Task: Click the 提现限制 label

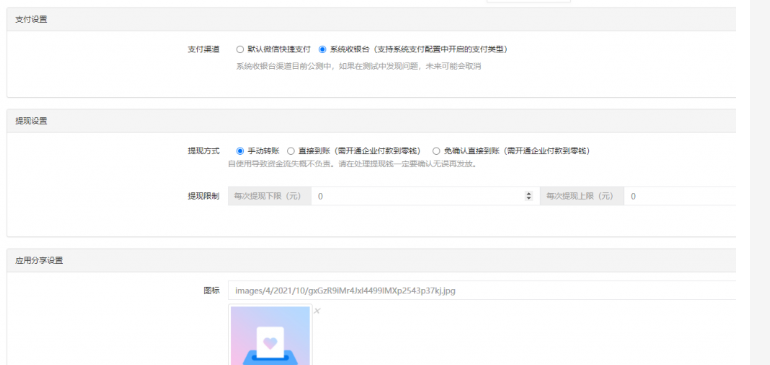Action: click(203, 196)
